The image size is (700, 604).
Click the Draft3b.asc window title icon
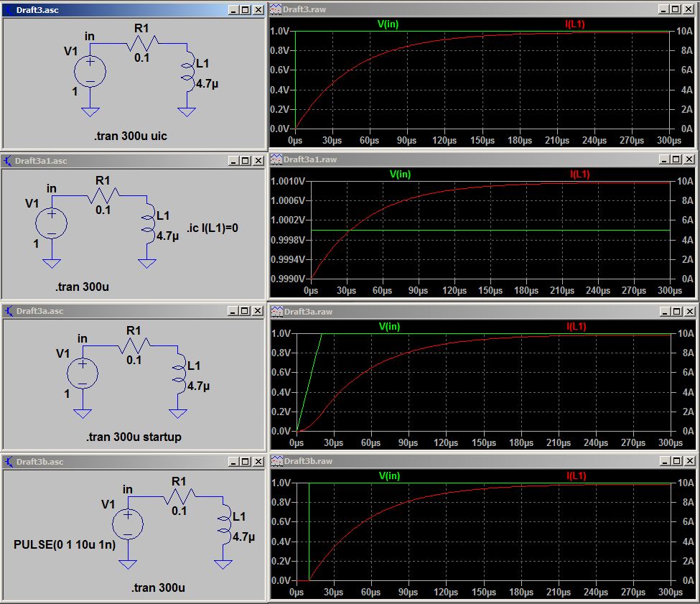9,462
